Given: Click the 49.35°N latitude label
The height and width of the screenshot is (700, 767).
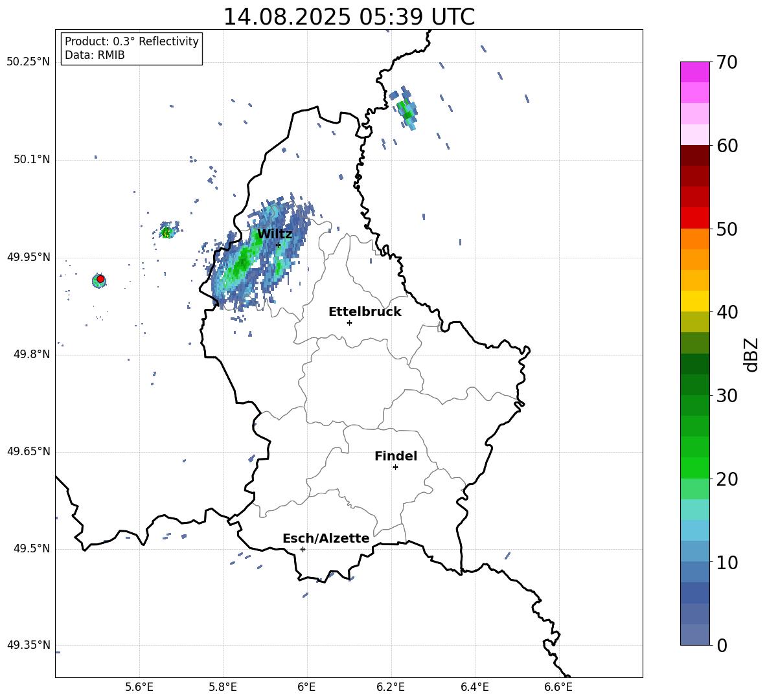Looking at the screenshot, I should (x=29, y=645).
